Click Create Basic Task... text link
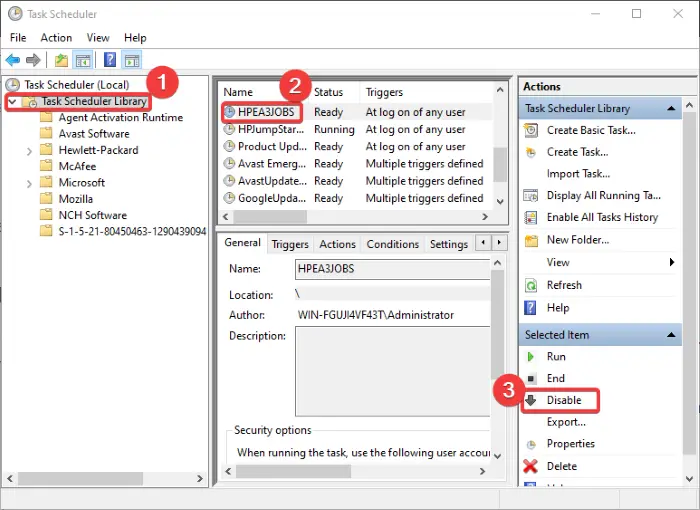This screenshot has width=700, height=510. point(591,130)
